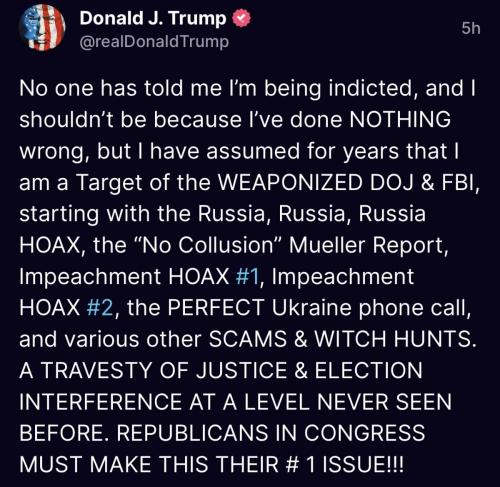Viewport: 500px width, 487px height.
Task: Select the word Collusion in quotes
Action: [x=226, y=245]
